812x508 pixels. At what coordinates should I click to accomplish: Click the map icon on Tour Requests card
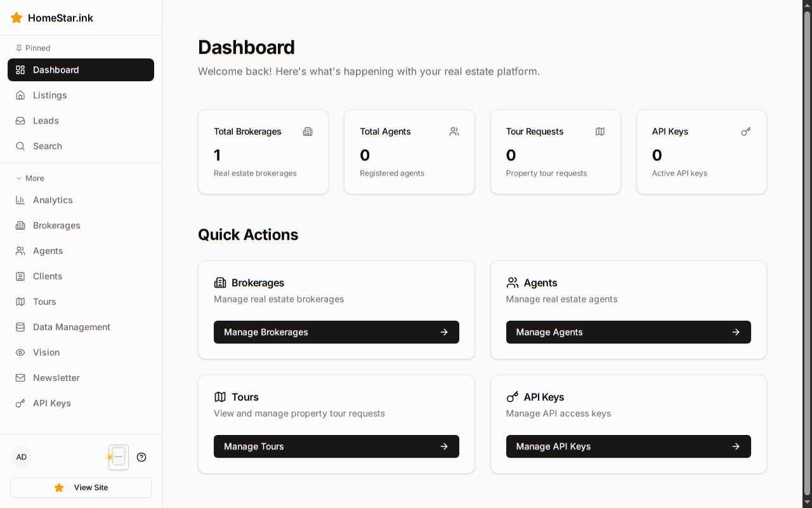pos(599,131)
